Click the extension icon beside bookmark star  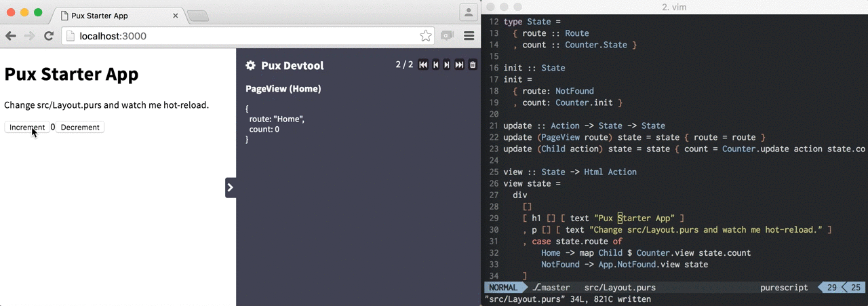[x=447, y=36]
